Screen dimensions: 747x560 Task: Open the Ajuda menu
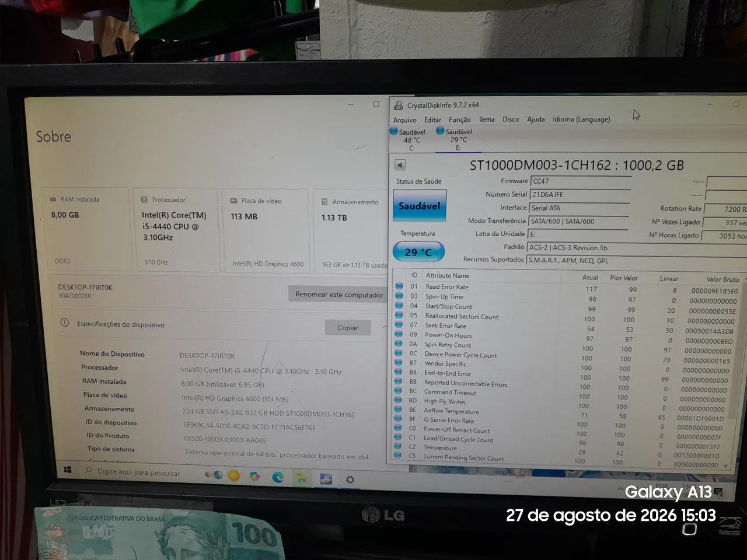[x=536, y=119]
